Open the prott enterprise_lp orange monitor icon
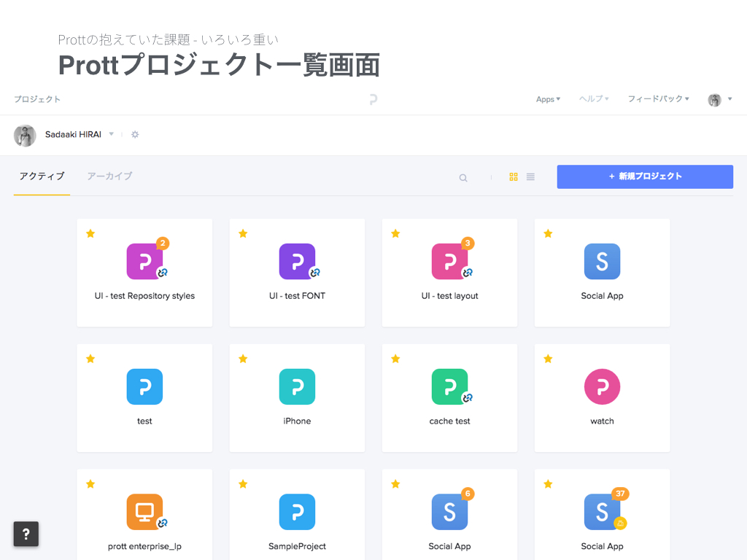The image size is (747, 560). tap(144, 512)
